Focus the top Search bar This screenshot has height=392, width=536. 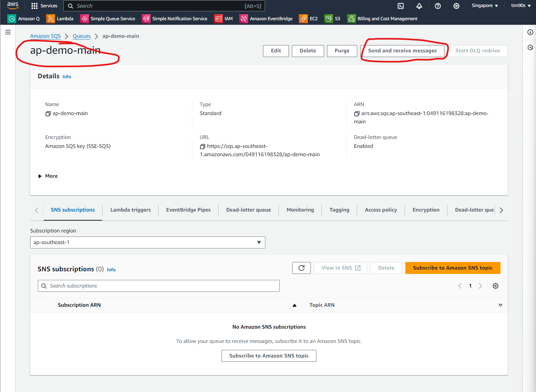pyautogui.click(x=164, y=6)
